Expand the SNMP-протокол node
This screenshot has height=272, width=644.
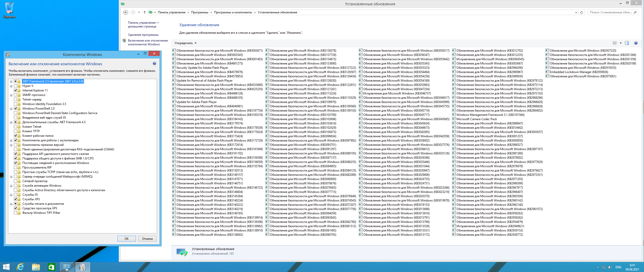11,95
